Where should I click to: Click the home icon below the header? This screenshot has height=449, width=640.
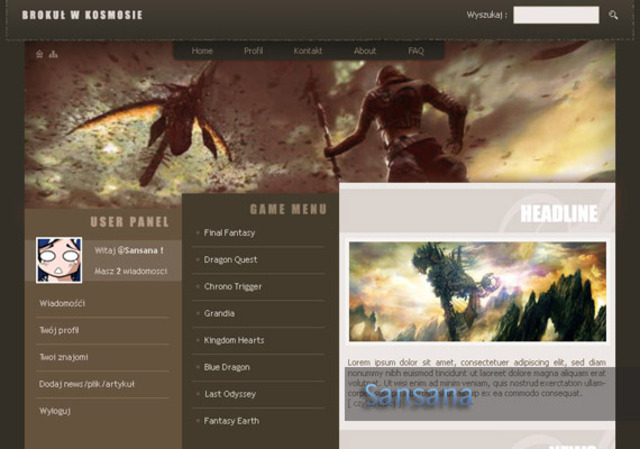39,54
